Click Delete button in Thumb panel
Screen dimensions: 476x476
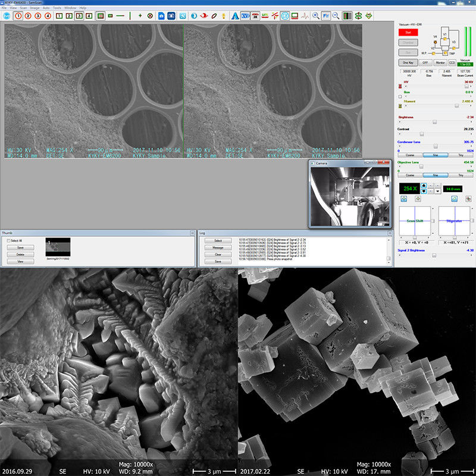(20, 255)
